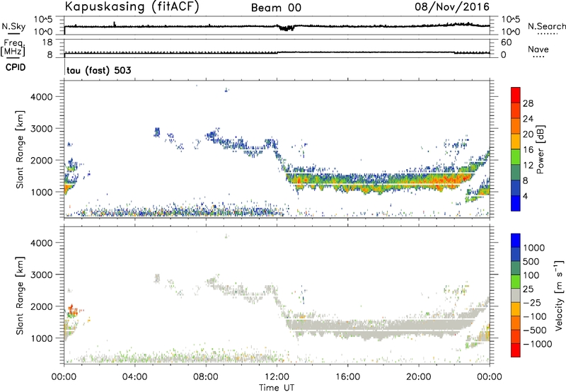This screenshot has width=566, height=392.
Task: Click the '1000' label on Velocity colorbar
Action: coord(534,248)
